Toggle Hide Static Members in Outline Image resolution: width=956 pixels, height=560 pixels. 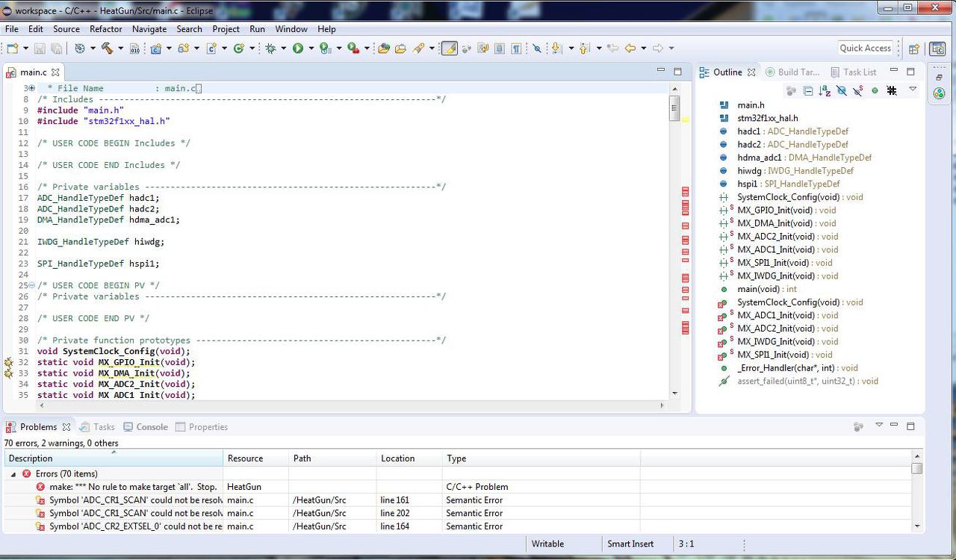point(858,90)
